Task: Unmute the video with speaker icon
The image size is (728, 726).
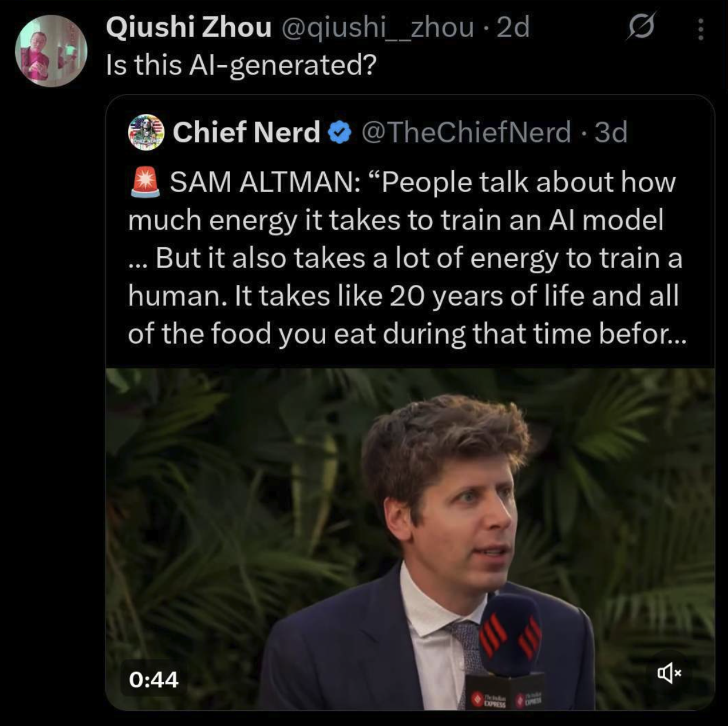Action: click(669, 673)
